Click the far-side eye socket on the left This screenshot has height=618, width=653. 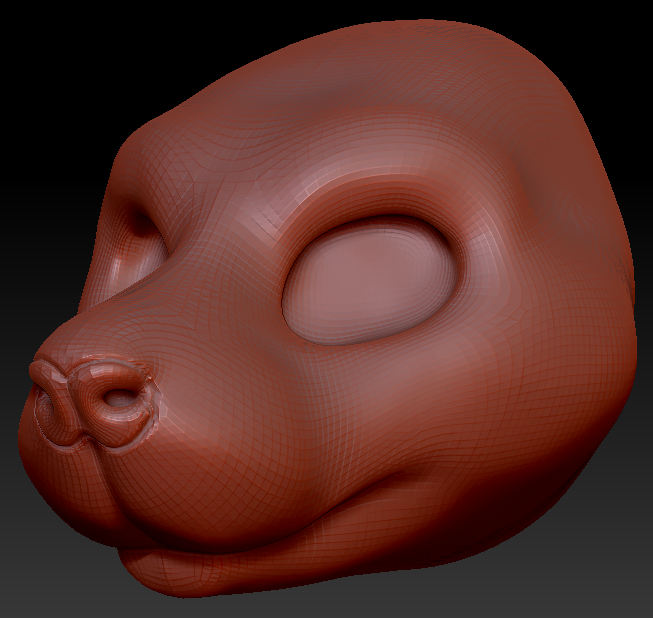(143, 241)
